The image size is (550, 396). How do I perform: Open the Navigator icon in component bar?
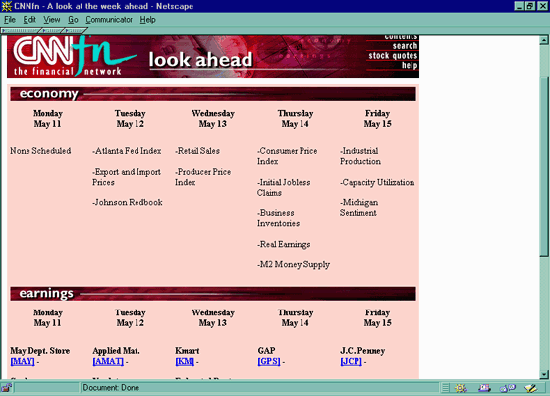[x=461, y=388]
